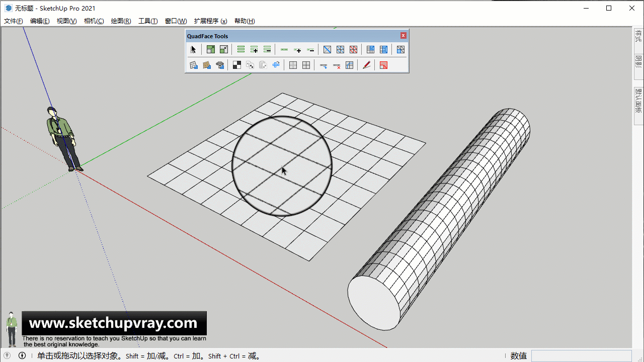The height and width of the screenshot is (362, 644).
Task: Click Wireframe to Quads grid mesh icon
Action: 193,65
